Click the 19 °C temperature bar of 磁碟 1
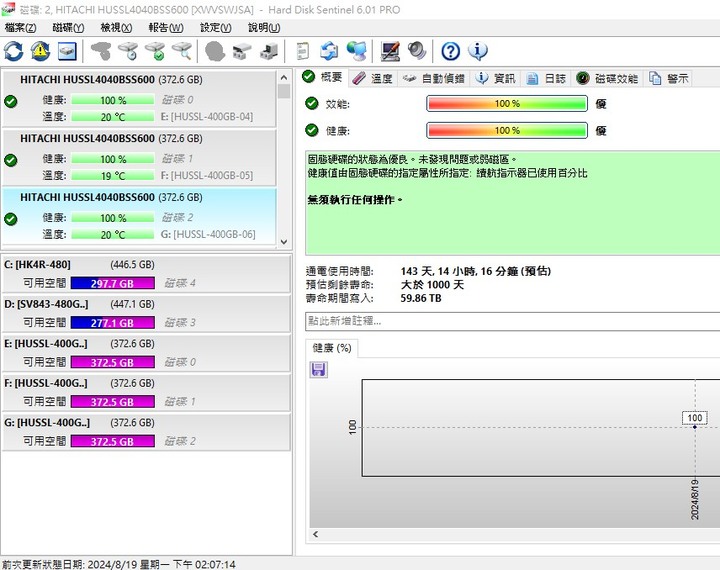 pyautogui.click(x=112, y=176)
